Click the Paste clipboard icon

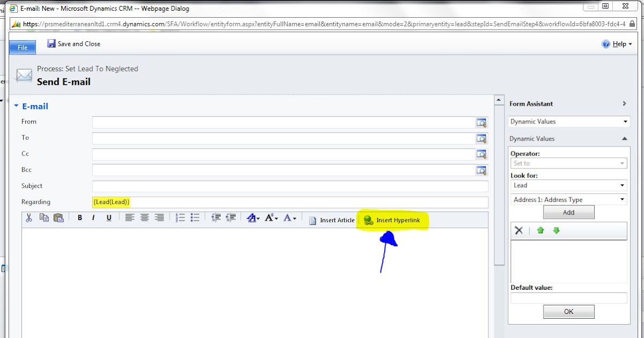[x=58, y=218]
